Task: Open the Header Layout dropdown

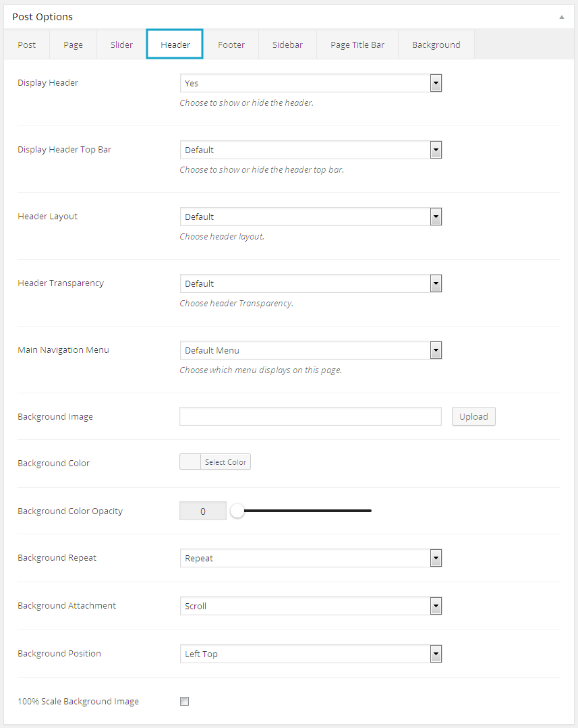Action: click(310, 217)
